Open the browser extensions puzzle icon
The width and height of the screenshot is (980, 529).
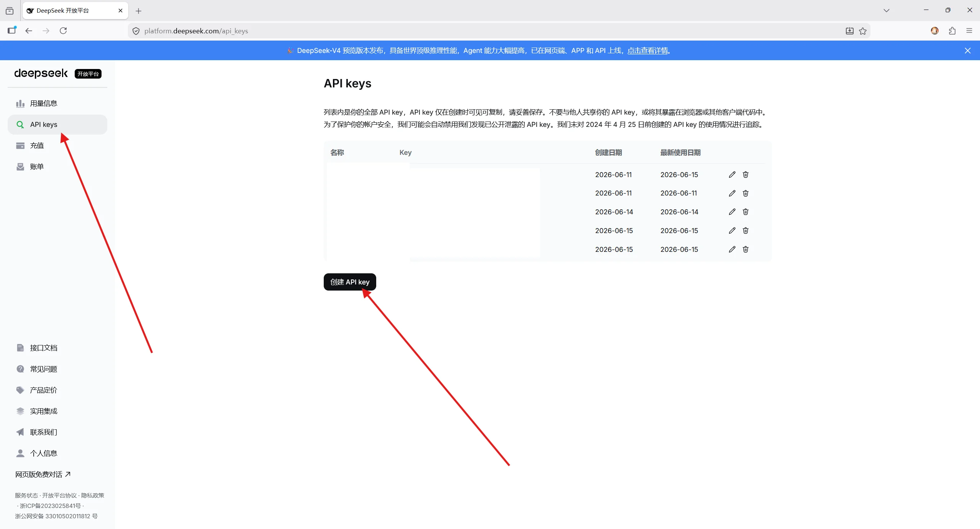(952, 31)
